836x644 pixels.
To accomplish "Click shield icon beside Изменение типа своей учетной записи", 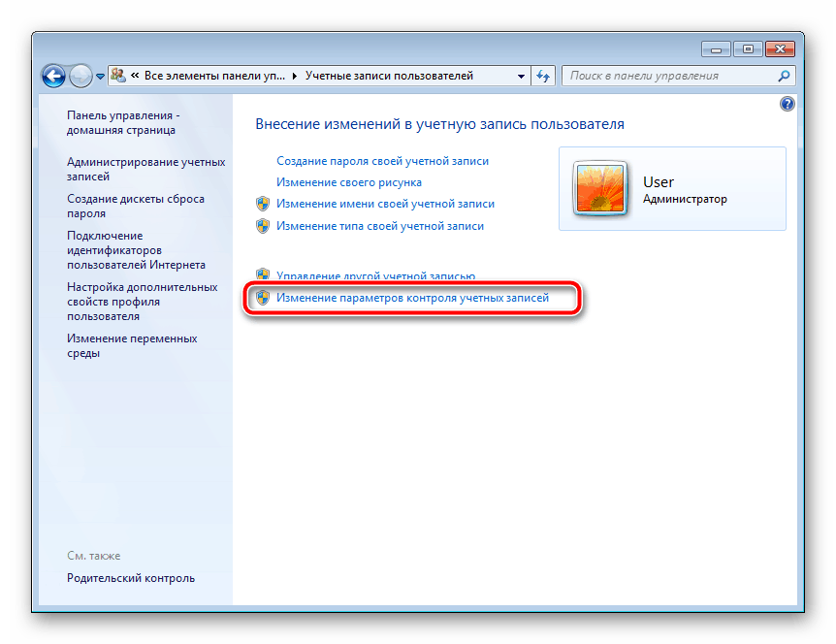I will click(x=262, y=226).
